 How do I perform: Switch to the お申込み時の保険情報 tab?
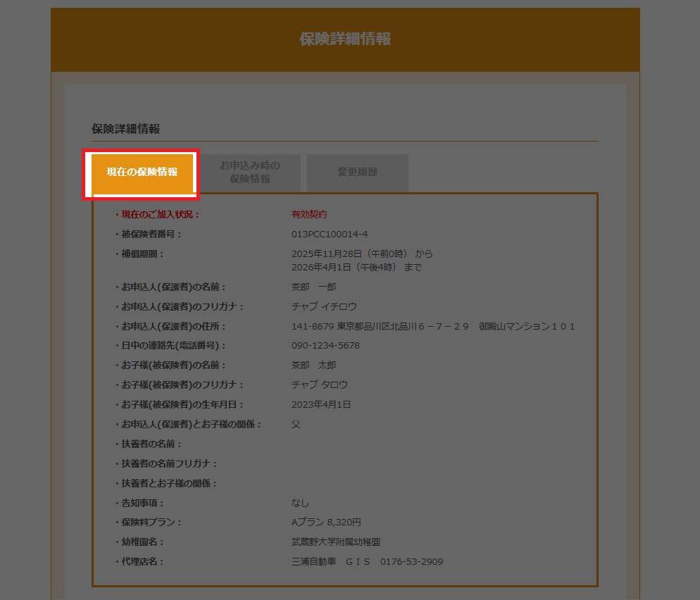pyautogui.click(x=250, y=173)
